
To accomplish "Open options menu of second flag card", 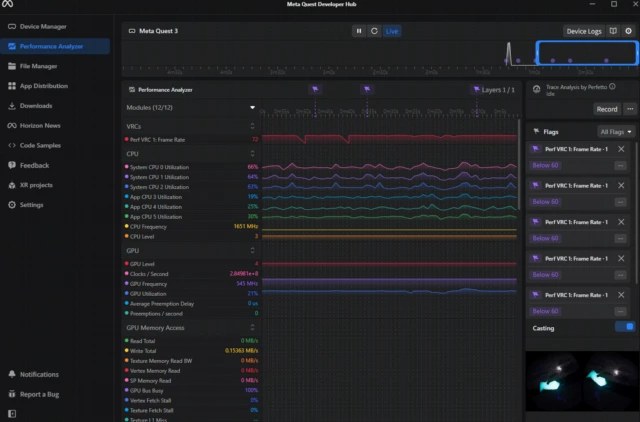I will pos(620,202).
